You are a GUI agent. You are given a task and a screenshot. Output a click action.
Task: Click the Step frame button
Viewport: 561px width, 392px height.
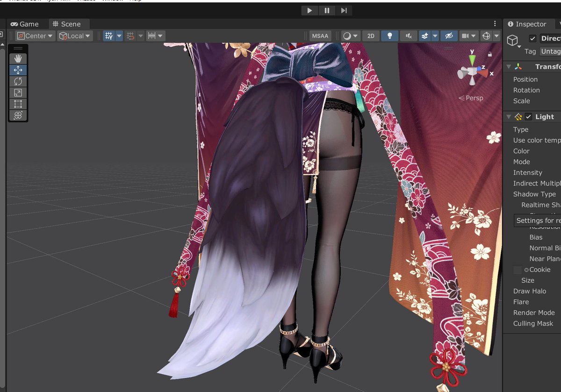(344, 10)
